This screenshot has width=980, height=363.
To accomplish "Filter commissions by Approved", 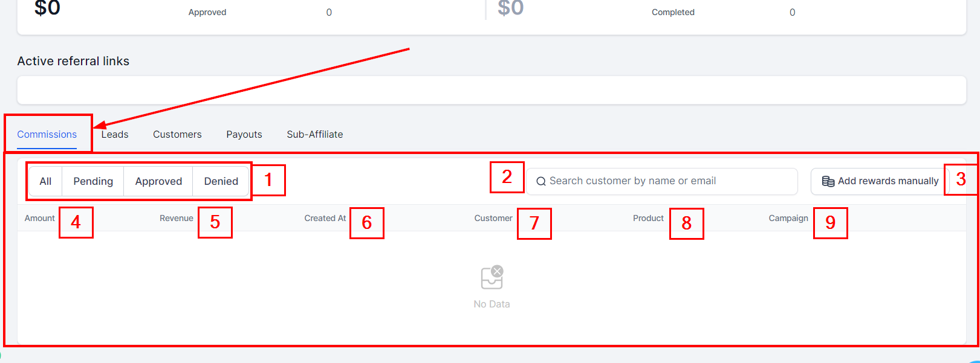I will click(158, 181).
